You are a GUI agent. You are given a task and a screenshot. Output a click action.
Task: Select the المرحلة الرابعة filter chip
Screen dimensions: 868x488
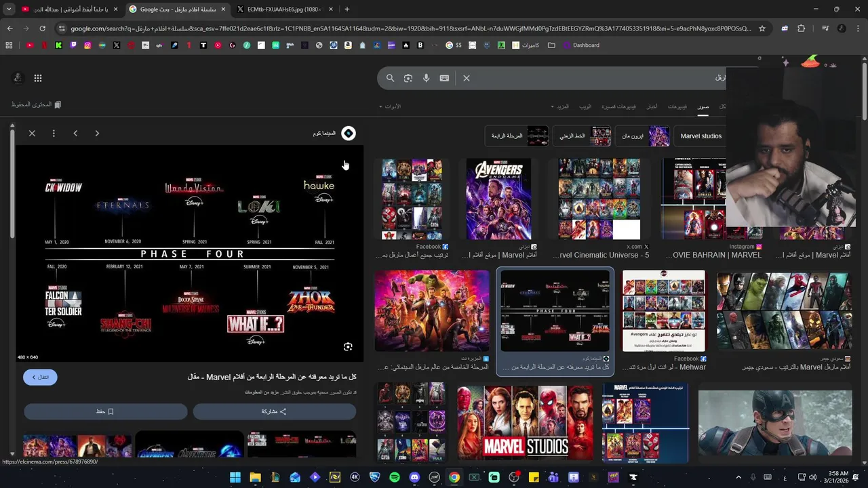(517, 136)
